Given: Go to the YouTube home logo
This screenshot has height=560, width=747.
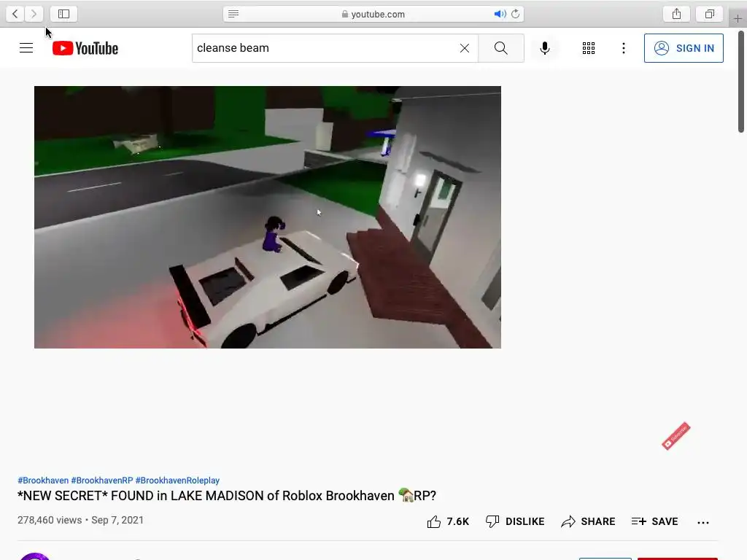Looking at the screenshot, I should click(x=85, y=48).
